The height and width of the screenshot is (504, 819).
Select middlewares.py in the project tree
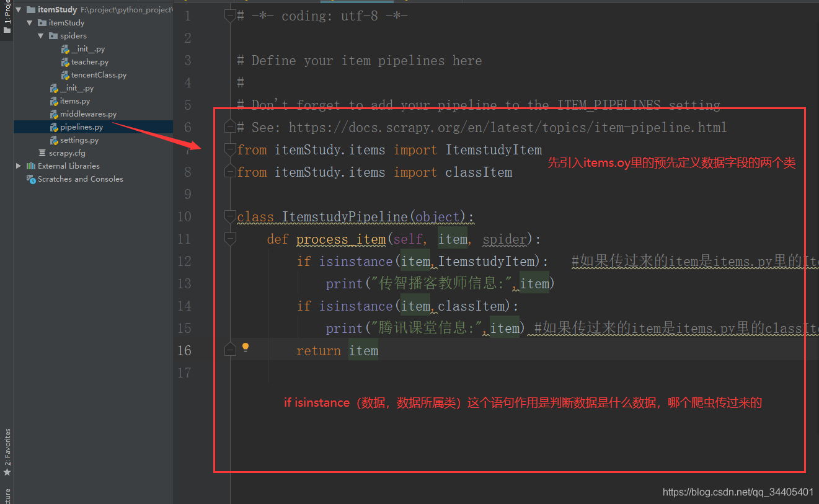tap(88, 114)
